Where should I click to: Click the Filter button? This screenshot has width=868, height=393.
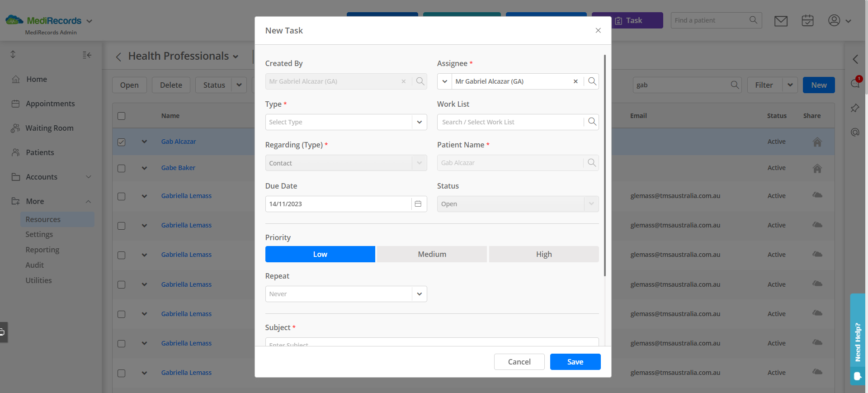coord(764,85)
